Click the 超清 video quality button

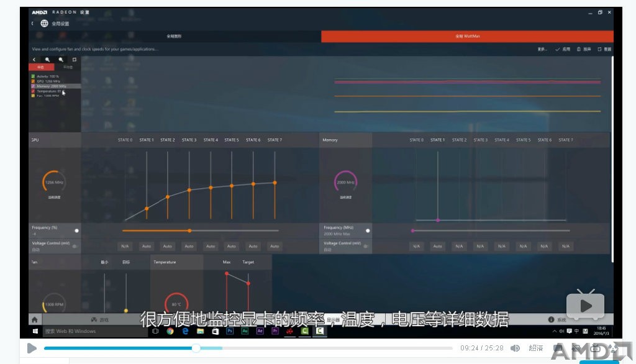click(536, 348)
